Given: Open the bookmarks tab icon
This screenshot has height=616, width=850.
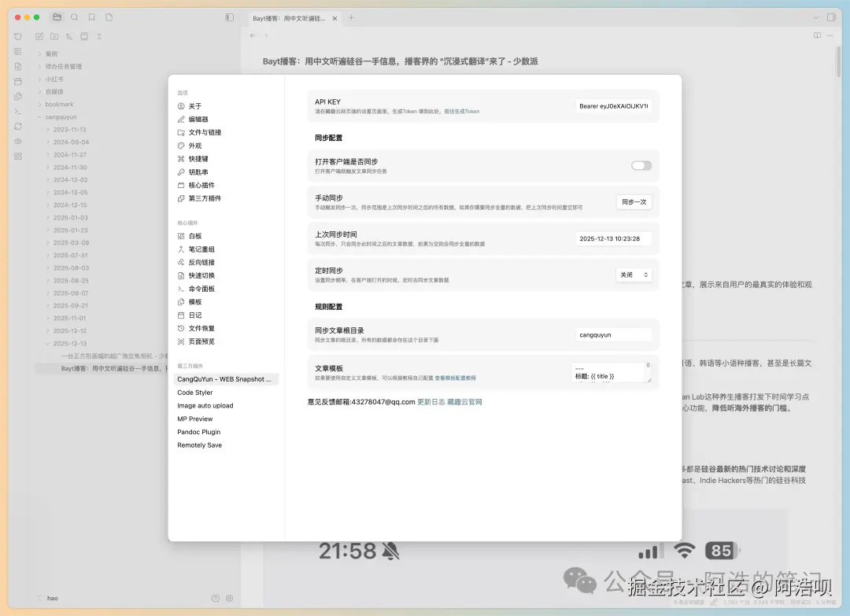Looking at the screenshot, I should click(91, 17).
